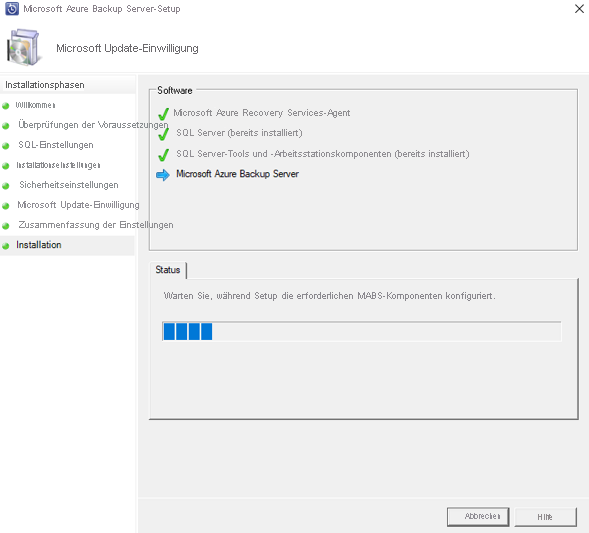This screenshot has width=589, height=533.
Task: Click the Installationsphasen header
Action: (45, 85)
